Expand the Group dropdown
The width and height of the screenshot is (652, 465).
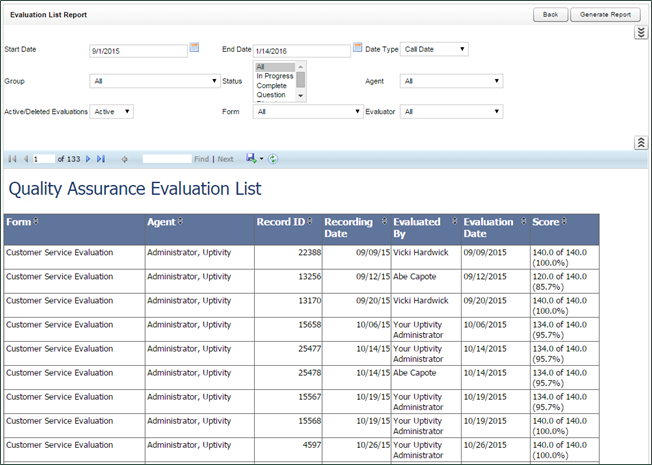point(155,81)
